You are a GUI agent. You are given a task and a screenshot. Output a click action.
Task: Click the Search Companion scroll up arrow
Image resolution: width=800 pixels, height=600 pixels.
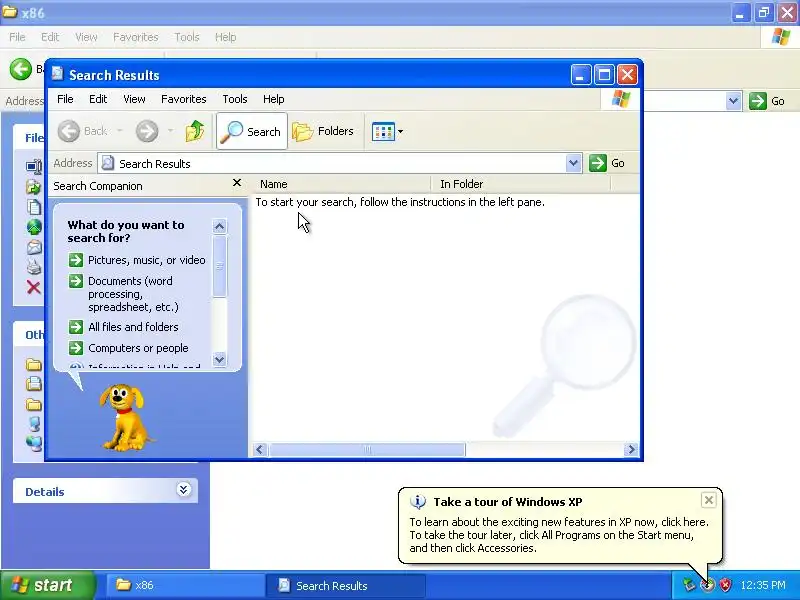tap(219, 227)
